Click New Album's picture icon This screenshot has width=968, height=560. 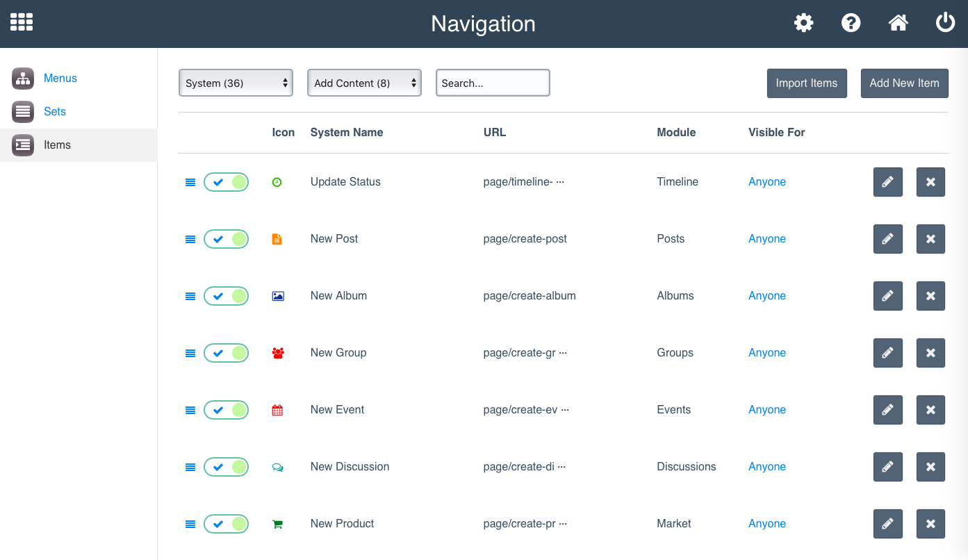[x=277, y=295]
